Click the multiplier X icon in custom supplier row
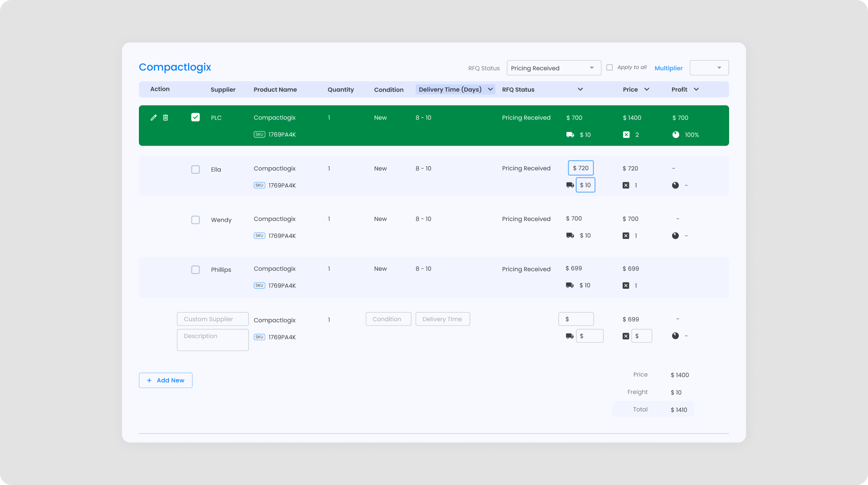This screenshot has width=868, height=485. tap(626, 336)
